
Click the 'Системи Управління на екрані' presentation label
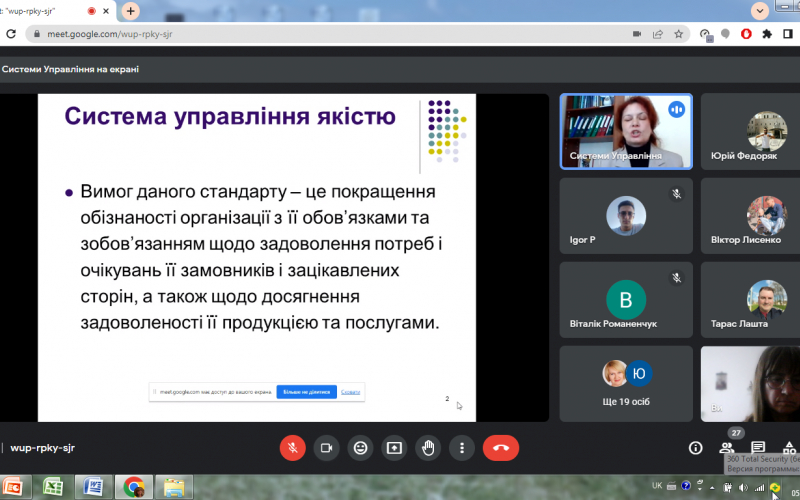tap(70, 69)
